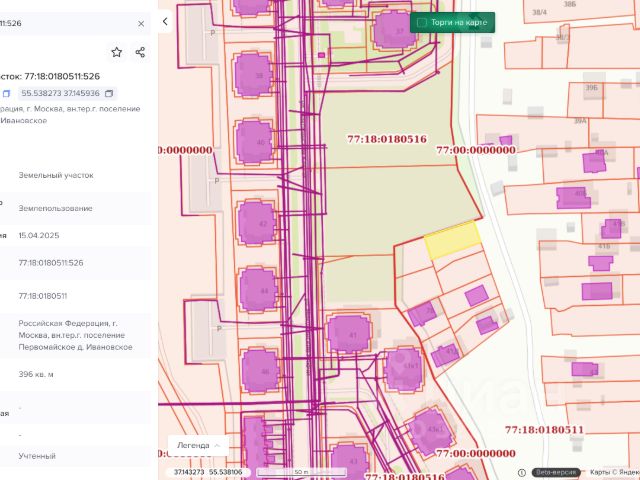
Task: Copy coordinates 55.538273 37.145936
Action: [x=109, y=93]
